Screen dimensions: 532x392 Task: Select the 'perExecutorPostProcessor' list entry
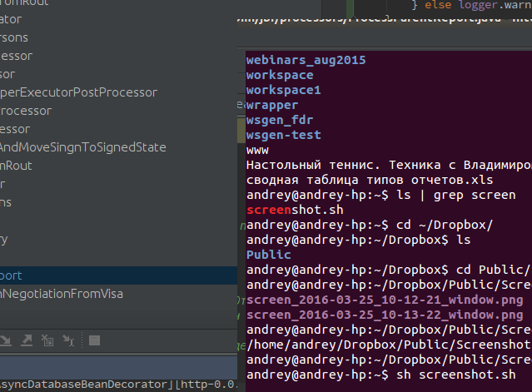coord(79,92)
